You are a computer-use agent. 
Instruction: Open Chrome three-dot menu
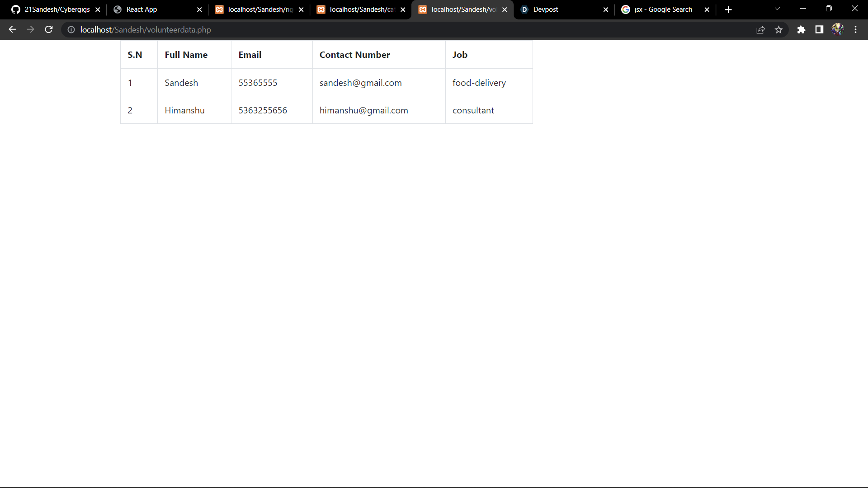click(x=855, y=30)
